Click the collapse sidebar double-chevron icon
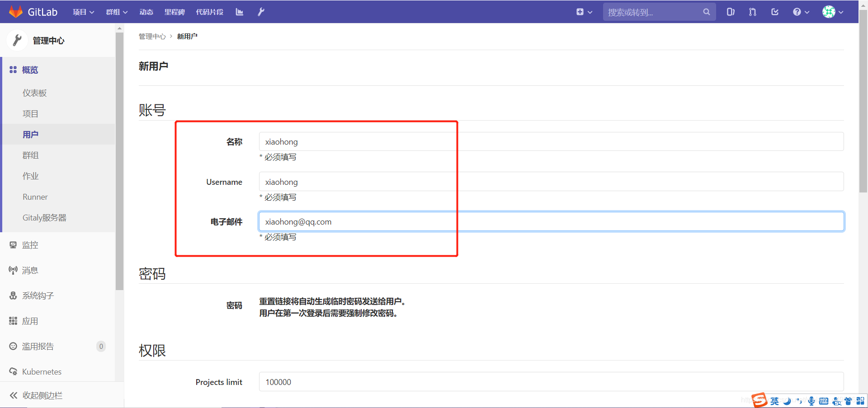This screenshot has height=408, width=868. tap(14, 395)
